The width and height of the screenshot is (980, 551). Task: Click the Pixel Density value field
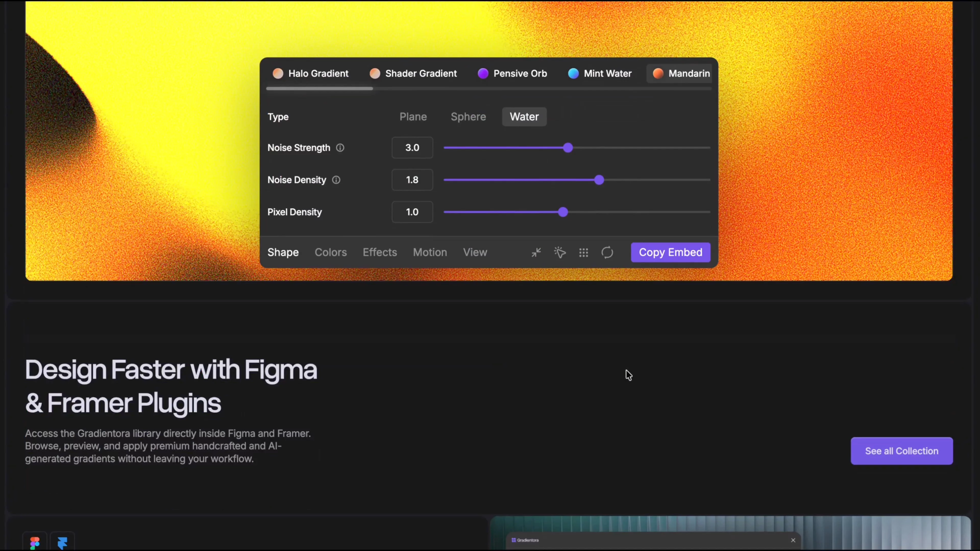point(412,212)
